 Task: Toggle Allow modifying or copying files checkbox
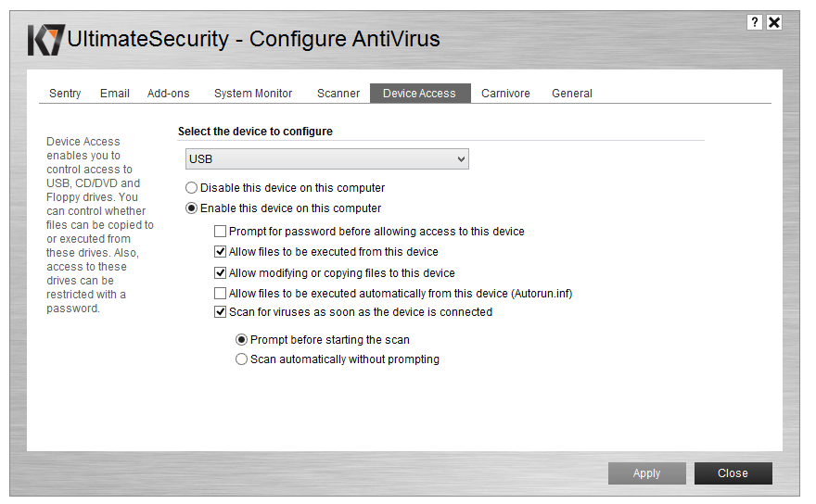[x=221, y=273]
